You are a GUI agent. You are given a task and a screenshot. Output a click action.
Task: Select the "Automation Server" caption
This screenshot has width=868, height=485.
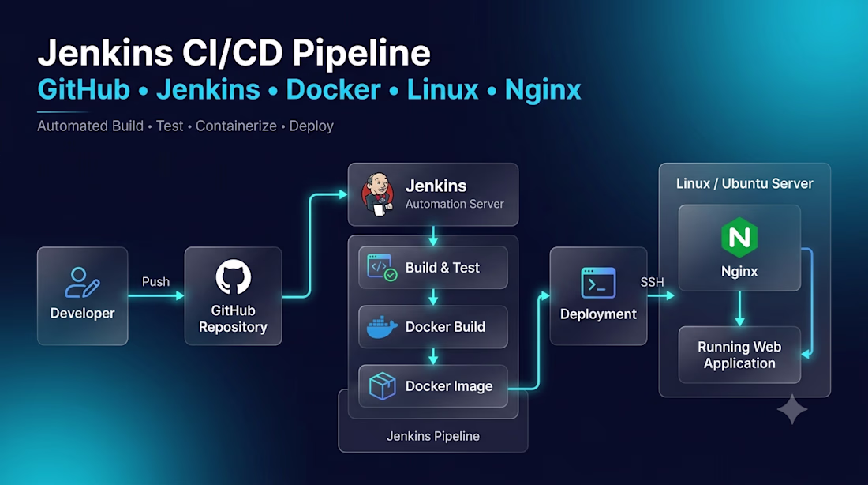click(x=455, y=204)
